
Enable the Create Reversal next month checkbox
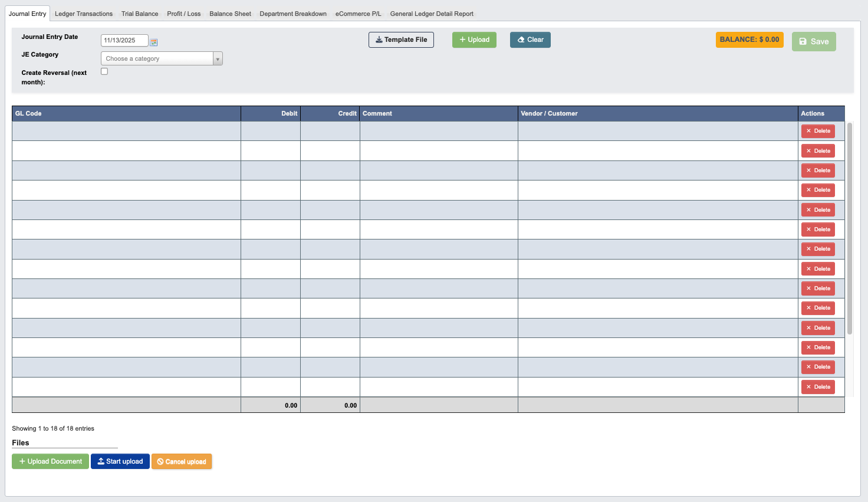point(104,71)
